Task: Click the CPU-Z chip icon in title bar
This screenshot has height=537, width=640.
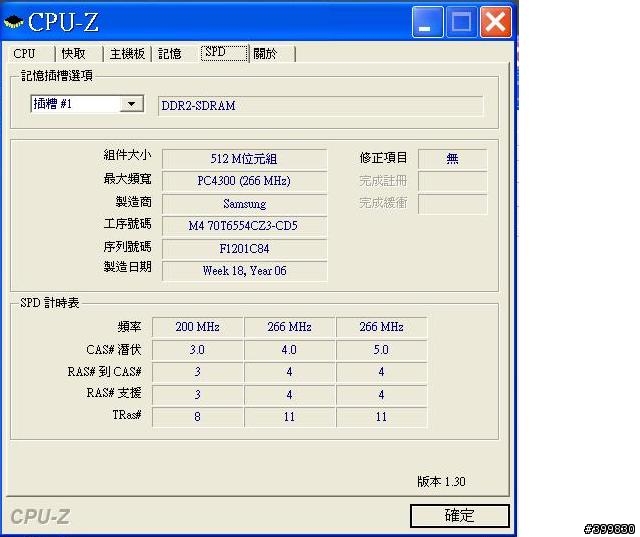Action: (13, 22)
